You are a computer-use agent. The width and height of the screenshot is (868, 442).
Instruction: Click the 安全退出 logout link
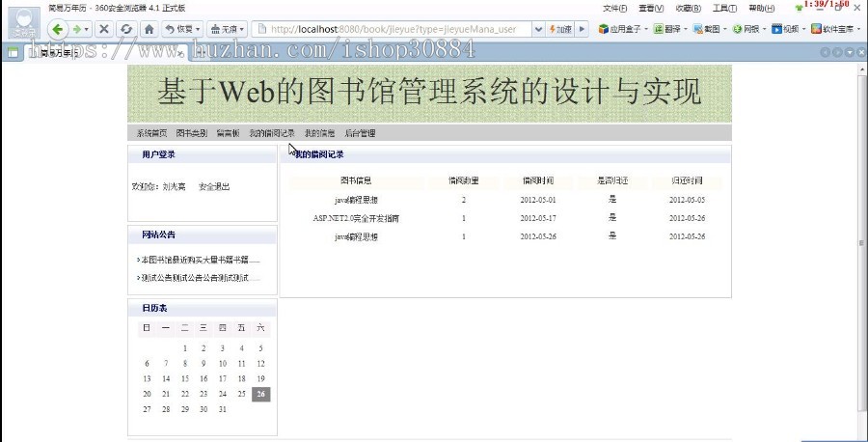214,186
